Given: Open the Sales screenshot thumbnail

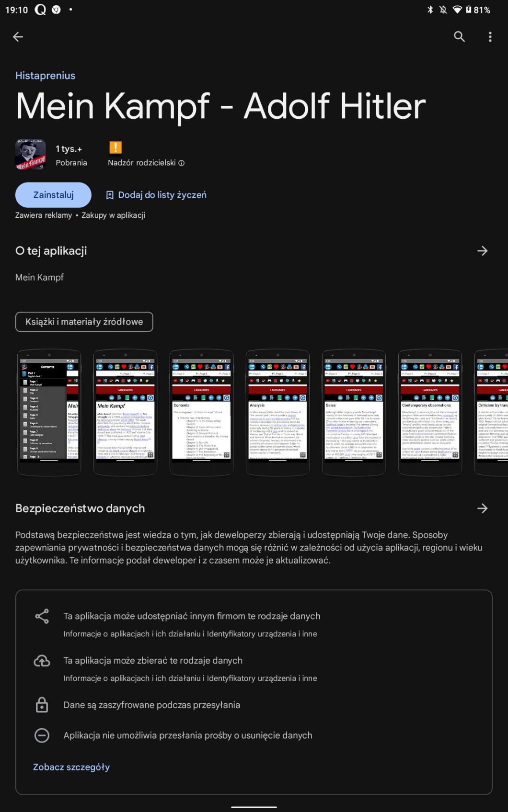Looking at the screenshot, I should click(354, 412).
